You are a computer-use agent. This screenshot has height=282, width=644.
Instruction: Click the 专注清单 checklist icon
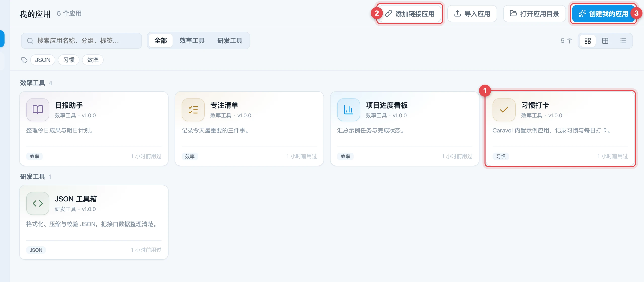tap(193, 110)
